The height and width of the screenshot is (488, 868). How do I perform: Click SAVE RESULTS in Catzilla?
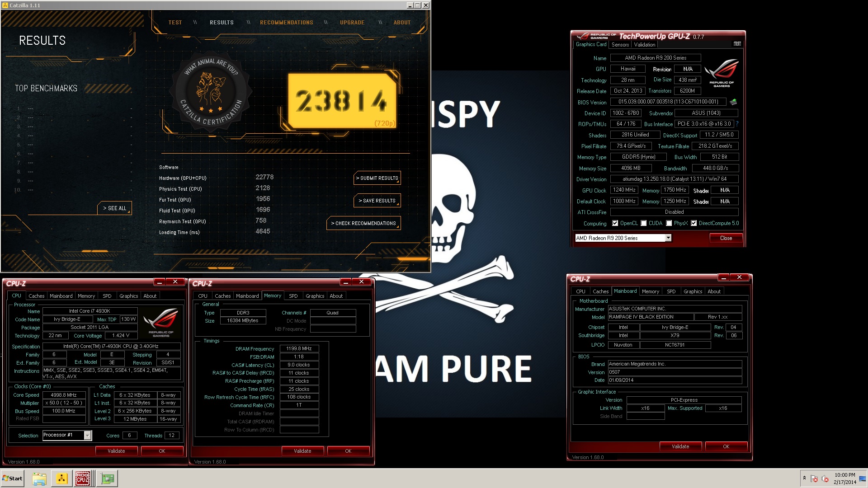377,201
